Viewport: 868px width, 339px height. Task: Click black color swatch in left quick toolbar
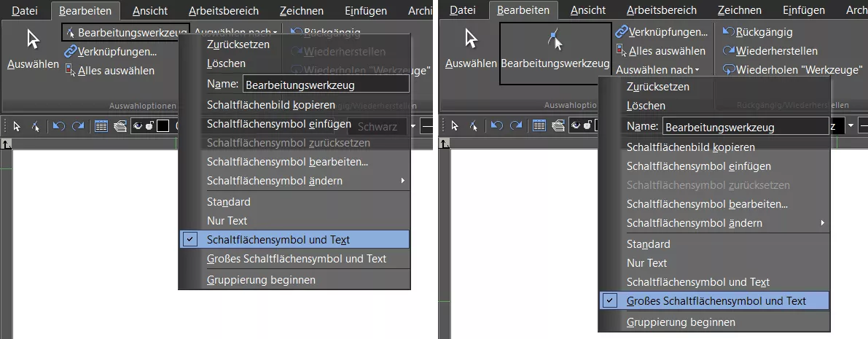pyautogui.click(x=163, y=126)
